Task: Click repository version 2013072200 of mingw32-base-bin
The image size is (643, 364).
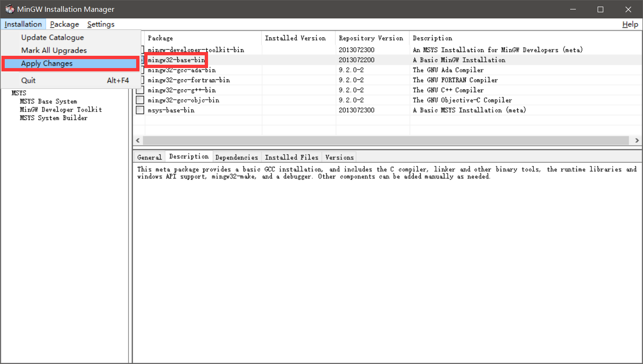Action: point(356,60)
